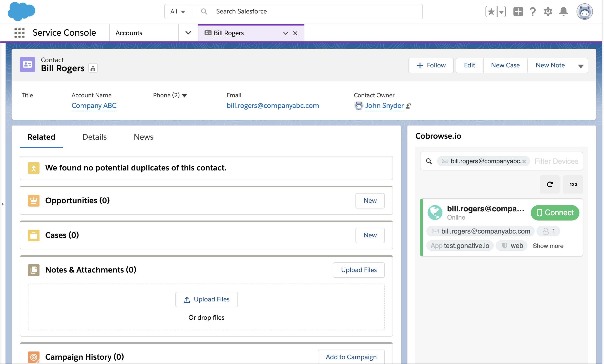Viewport: 604px width, 364px height.
Task: Remove the bill.rogers email filter chip
Action: click(x=524, y=161)
